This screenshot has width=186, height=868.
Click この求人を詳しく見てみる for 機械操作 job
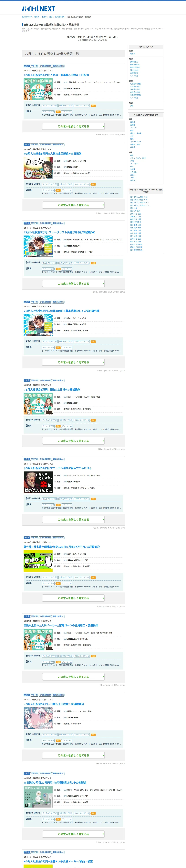[73, 441]
